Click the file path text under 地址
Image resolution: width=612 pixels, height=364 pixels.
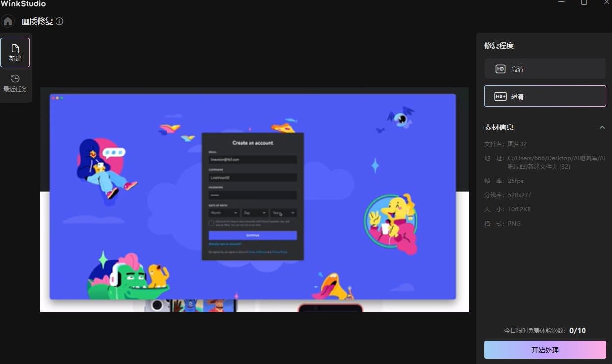[x=556, y=162]
